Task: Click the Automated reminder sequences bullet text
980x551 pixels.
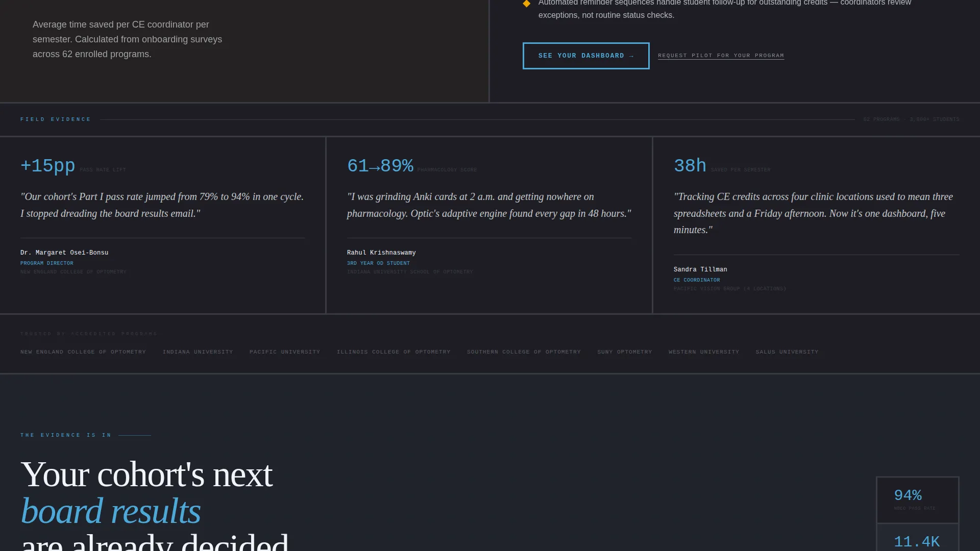Action: pos(725,9)
